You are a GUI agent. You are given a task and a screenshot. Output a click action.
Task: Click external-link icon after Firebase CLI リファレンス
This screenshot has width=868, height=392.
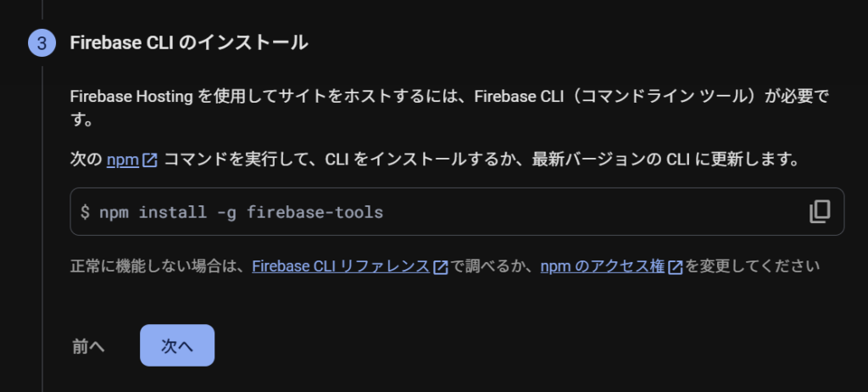(440, 267)
